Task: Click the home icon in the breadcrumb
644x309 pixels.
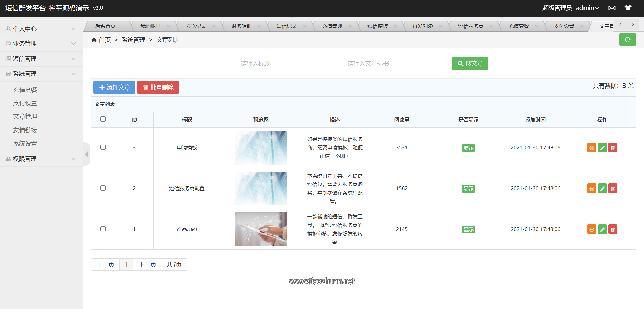Action: (94, 40)
